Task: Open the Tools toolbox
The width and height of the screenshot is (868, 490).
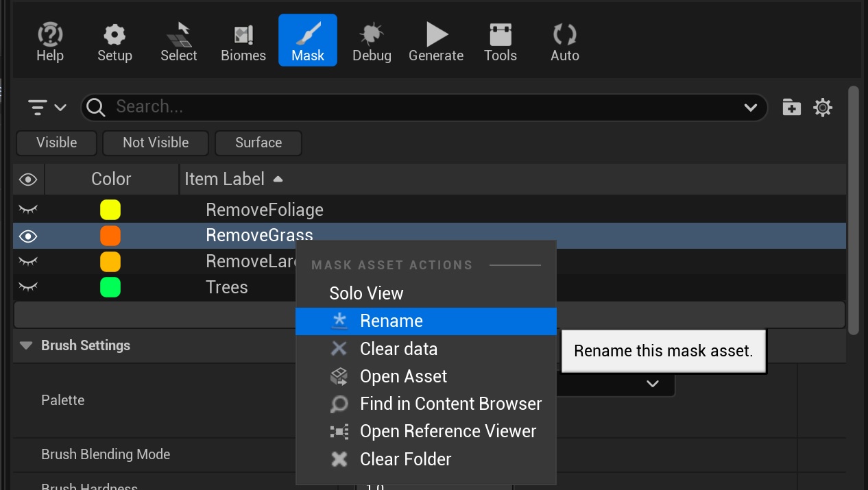Action: pos(501,41)
